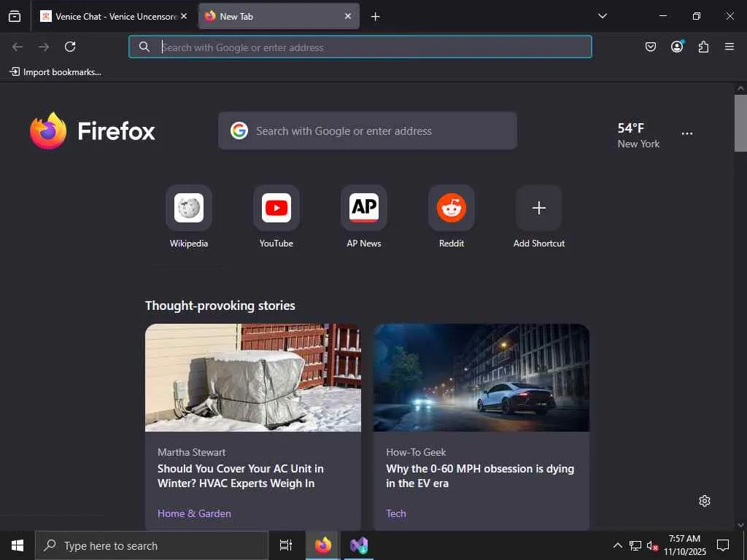Focus the address bar field
Screen dimensions: 747x560
(x=360, y=47)
